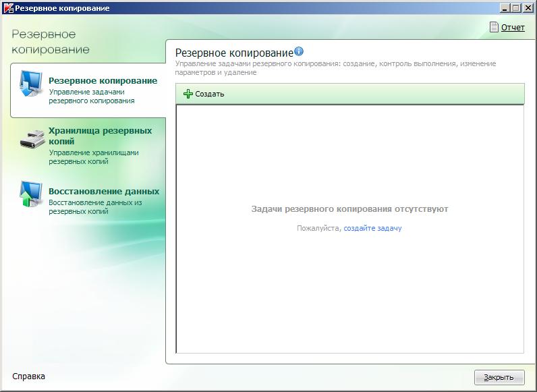Viewport: 537px width, 392px height.
Task: Click the Восстановление данных restore icon
Action: click(x=31, y=194)
